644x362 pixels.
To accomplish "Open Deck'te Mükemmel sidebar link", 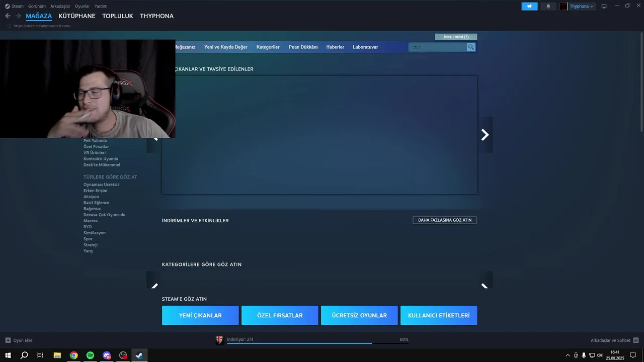I will pyautogui.click(x=102, y=165).
